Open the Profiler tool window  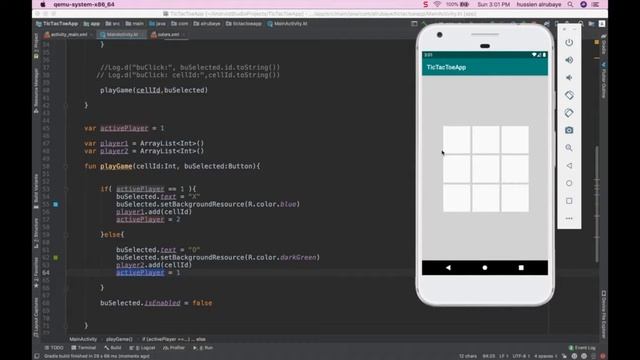pyautogui.click(x=174, y=348)
